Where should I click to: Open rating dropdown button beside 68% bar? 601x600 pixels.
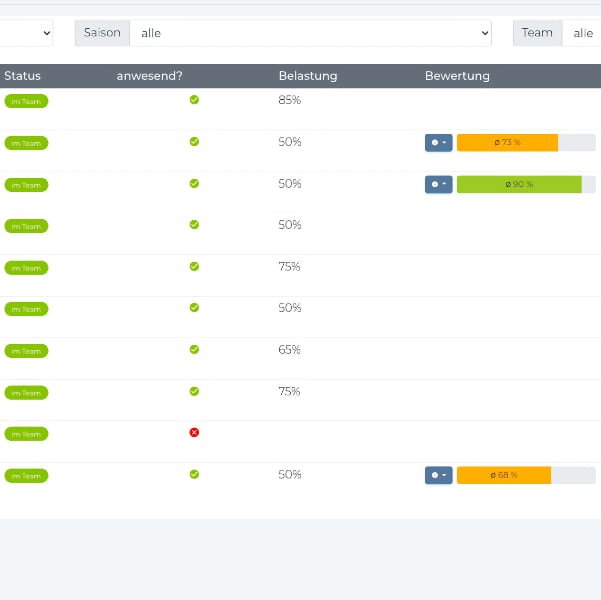pyautogui.click(x=438, y=475)
